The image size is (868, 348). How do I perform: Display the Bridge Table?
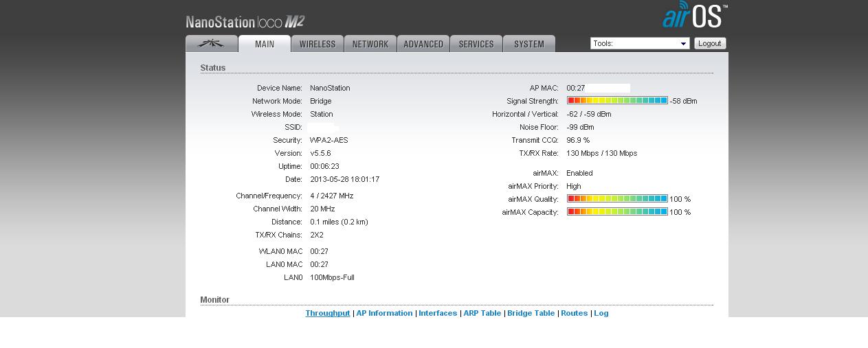pyautogui.click(x=531, y=313)
